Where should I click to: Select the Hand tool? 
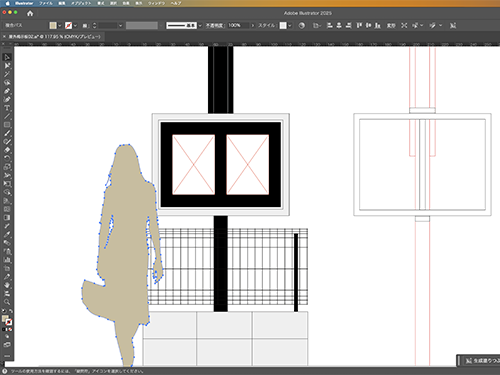coord(7,285)
